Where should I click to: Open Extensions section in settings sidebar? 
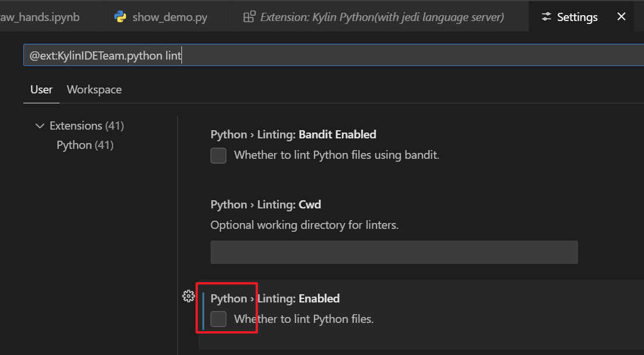(79, 126)
